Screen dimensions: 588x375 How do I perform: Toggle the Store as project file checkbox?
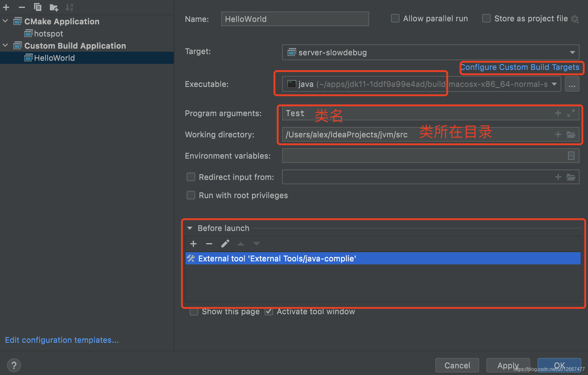[x=486, y=19]
